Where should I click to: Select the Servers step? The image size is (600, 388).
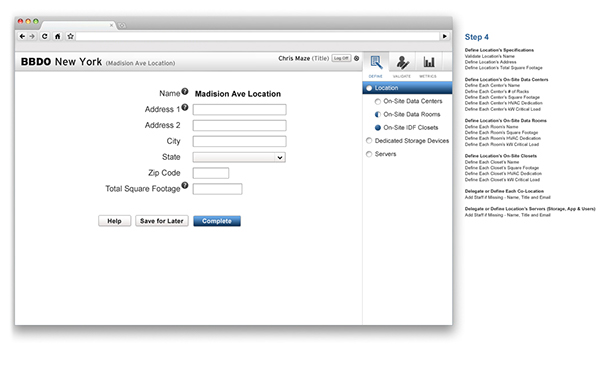[x=381, y=154]
